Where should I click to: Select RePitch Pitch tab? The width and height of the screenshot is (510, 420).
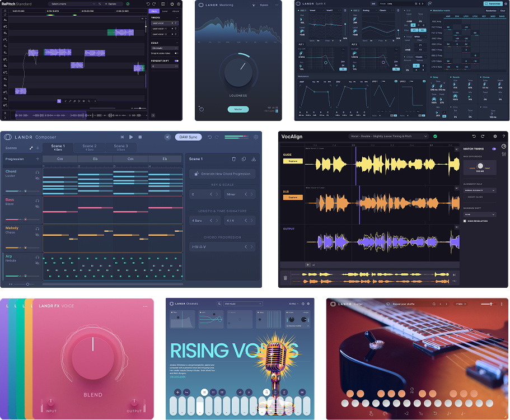pos(154,11)
